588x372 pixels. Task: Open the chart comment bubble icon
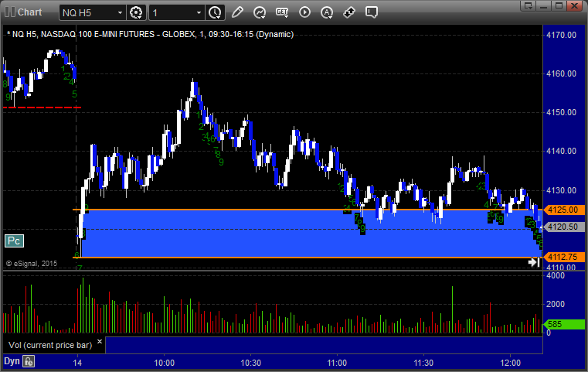(371, 12)
